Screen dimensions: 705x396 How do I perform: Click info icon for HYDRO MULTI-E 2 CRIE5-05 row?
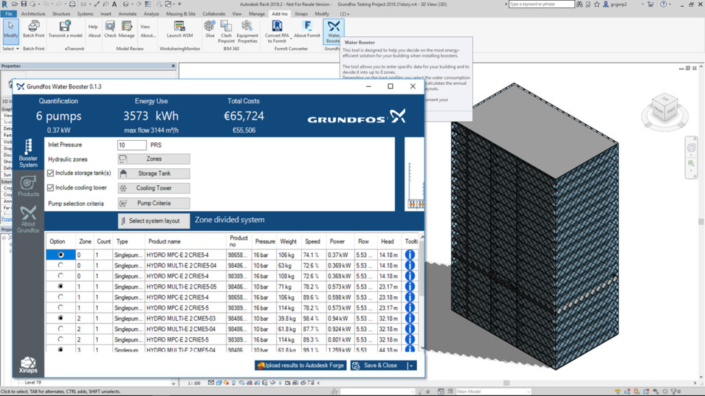[x=410, y=286]
